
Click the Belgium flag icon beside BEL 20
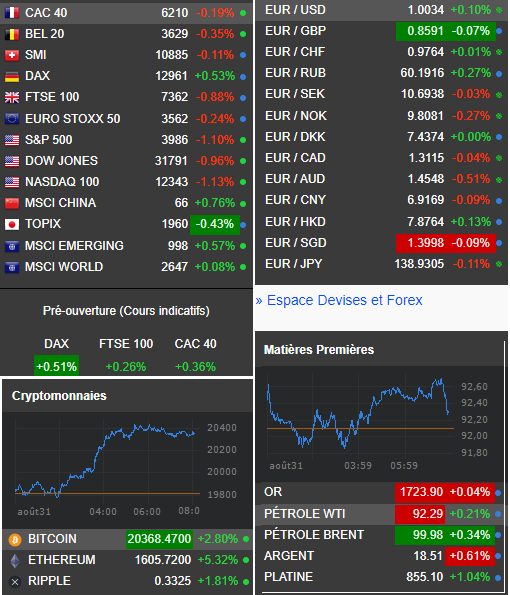12,34
